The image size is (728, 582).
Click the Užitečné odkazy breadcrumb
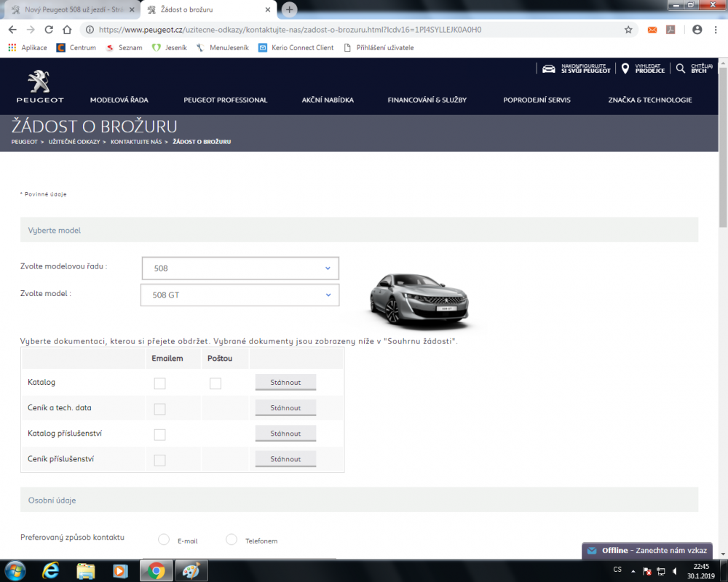[74, 142]
